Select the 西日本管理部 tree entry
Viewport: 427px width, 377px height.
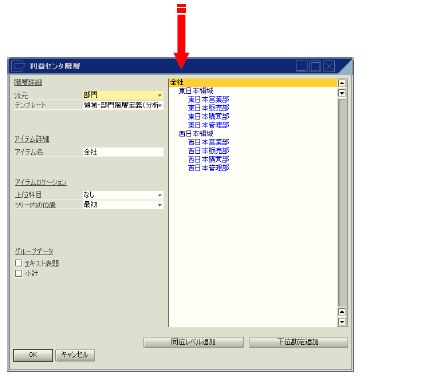click(x=209, y=168)
